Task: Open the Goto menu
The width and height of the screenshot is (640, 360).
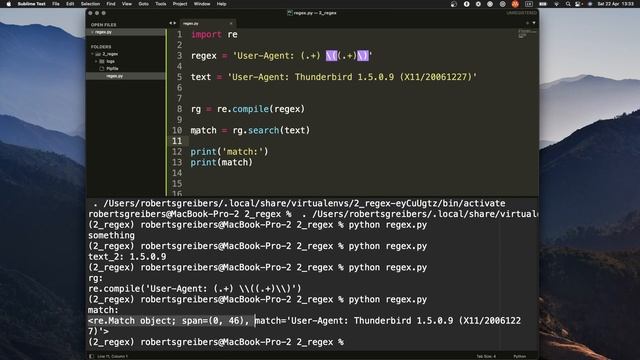Action: [x=144, y=4]
